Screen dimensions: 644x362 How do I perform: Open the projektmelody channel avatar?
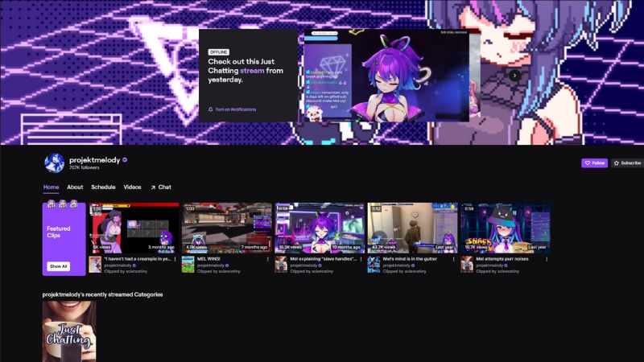(54, 163)
